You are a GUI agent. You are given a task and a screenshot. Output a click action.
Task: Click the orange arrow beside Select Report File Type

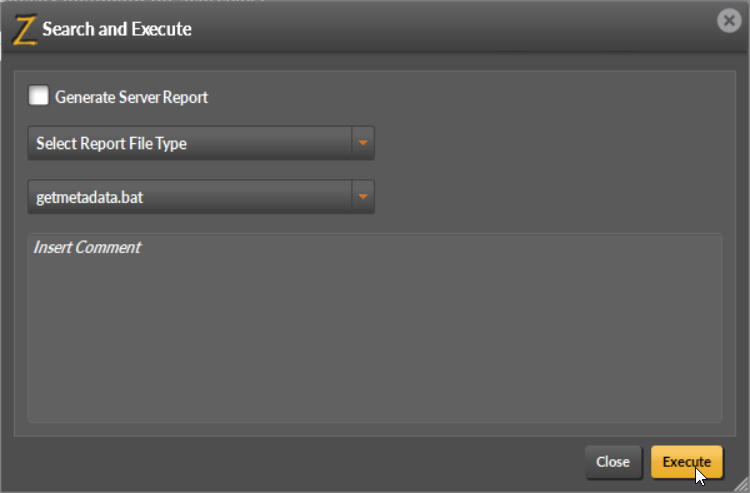(x=363, y=143)
